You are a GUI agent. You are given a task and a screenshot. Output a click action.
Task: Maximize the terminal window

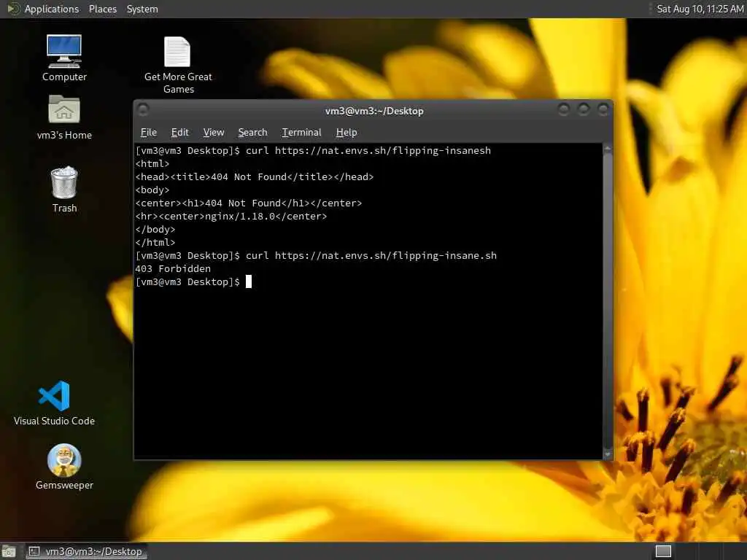pyautogui.click(x=583, y=110)
